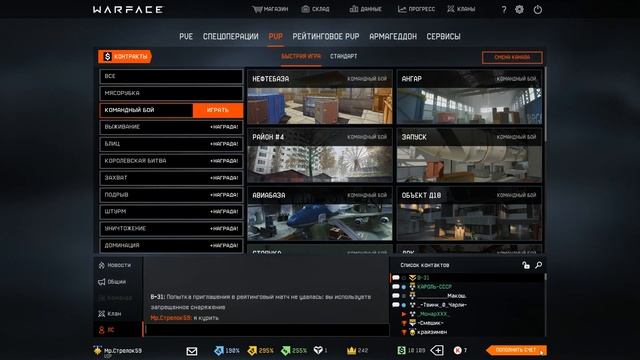Viewport: 640px width, 360px height.
Task: Select contact крайзимен in the list
Action: point(432,332)
